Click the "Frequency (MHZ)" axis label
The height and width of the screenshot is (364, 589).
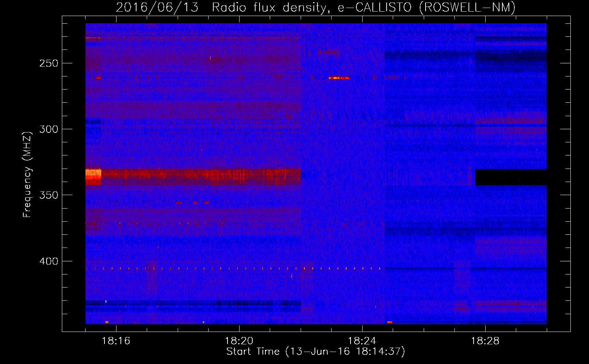point(27,175)
